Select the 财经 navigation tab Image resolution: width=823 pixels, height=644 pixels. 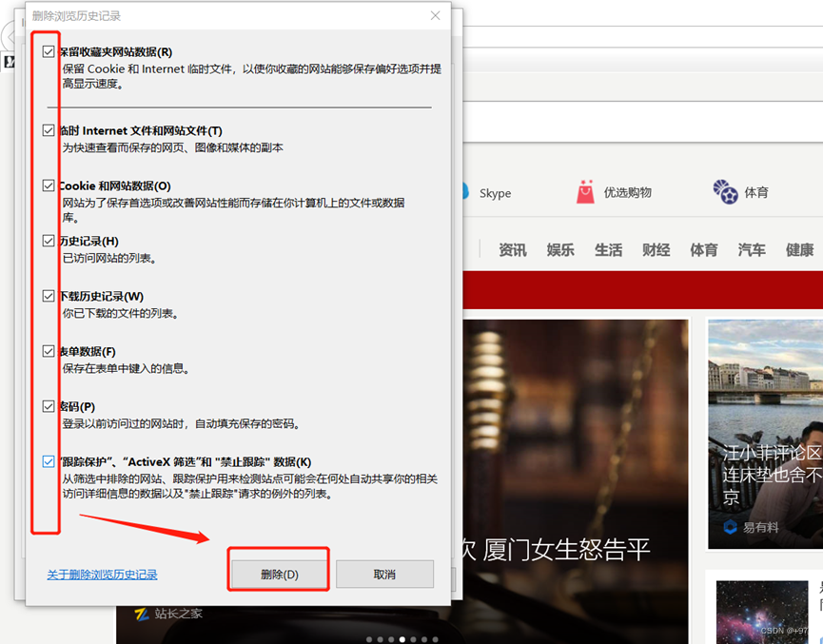(656, 250)
